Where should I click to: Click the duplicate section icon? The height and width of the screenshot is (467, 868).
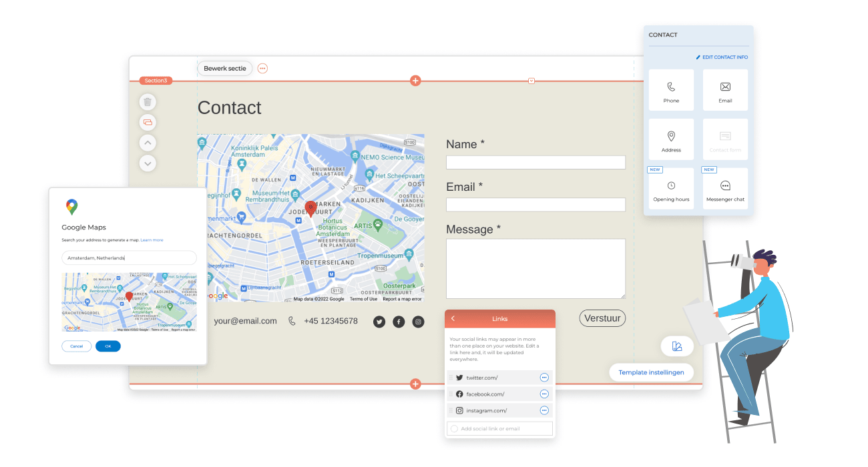148,122
